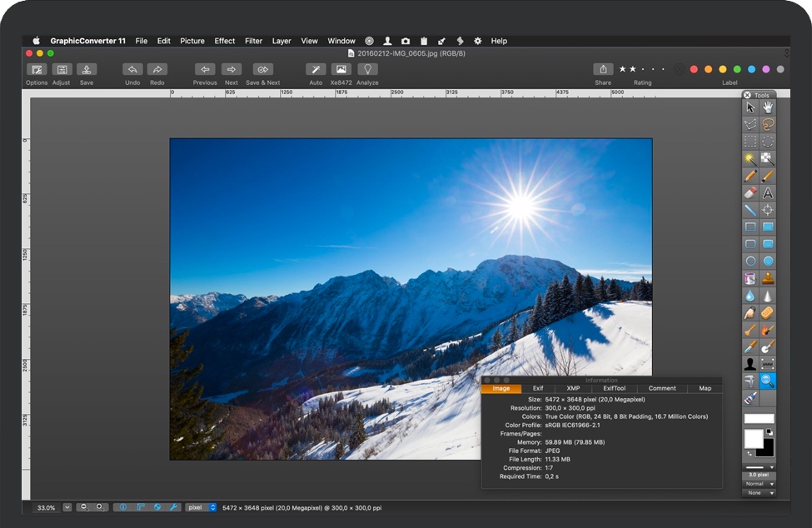
Task: Select the hand pan tool
Action: coord(768,107)
